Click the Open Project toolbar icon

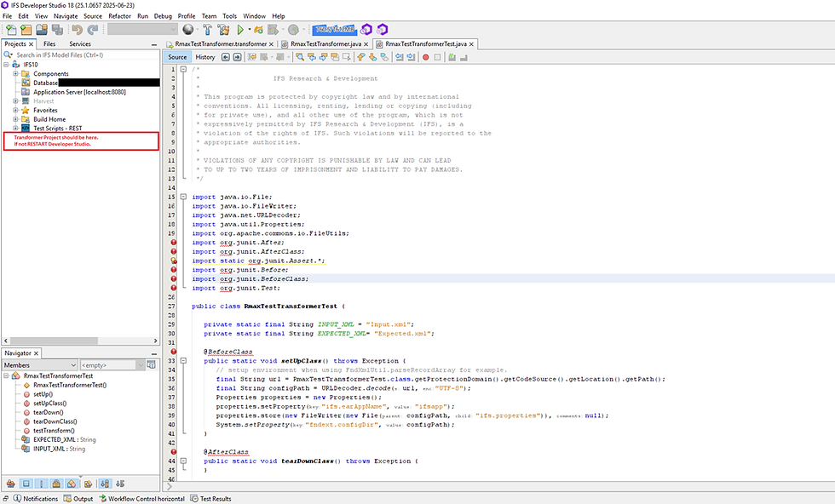(42, 30)
